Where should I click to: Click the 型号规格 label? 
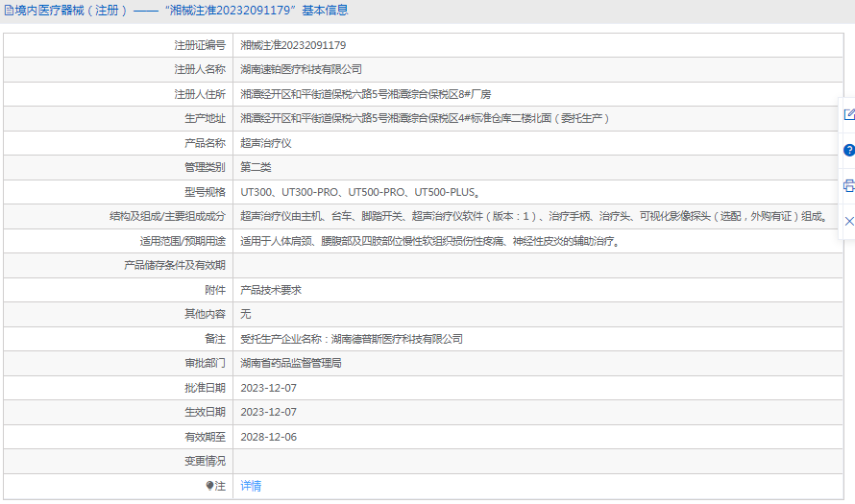pos(205,192)
